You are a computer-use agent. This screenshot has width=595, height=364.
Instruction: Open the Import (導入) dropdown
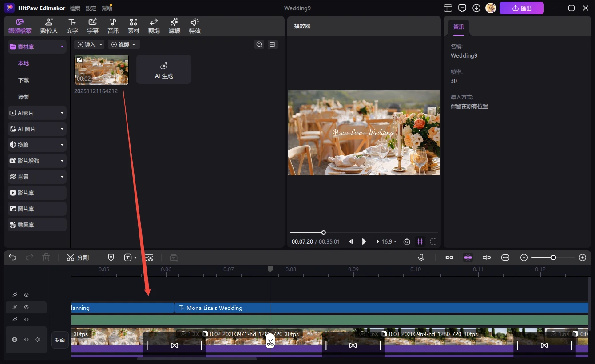click(x=89, y=44)
